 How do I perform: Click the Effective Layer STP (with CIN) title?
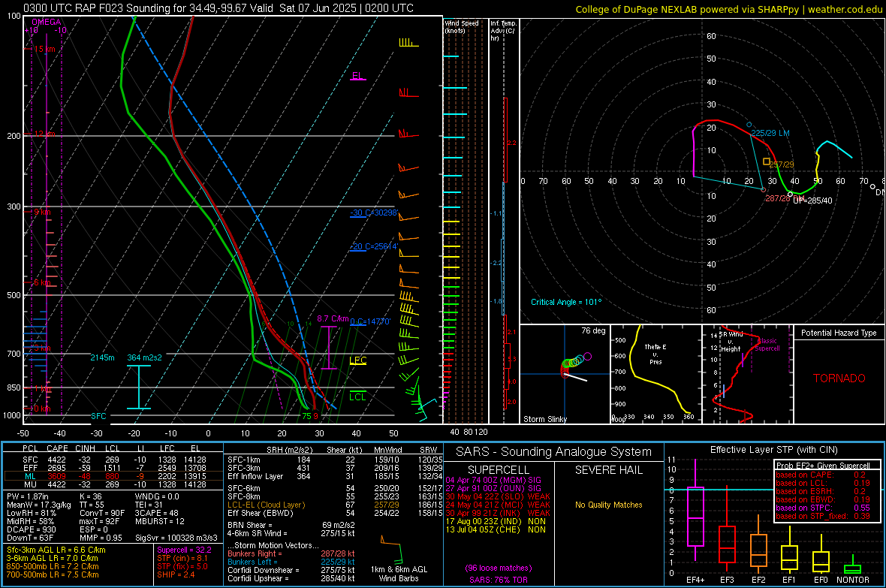click(774, 450)
